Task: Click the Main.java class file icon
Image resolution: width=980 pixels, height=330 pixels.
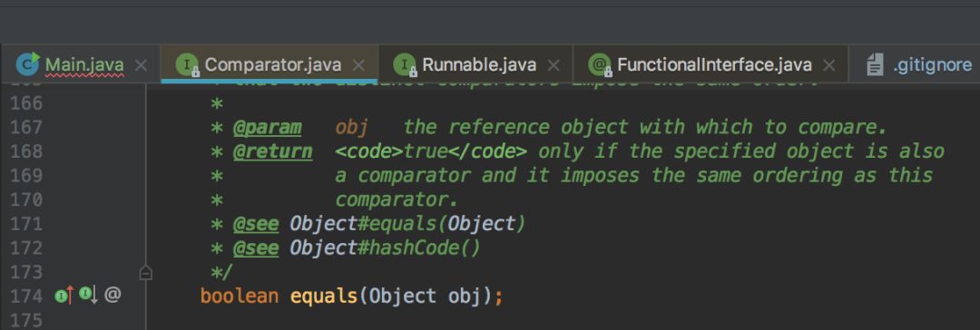Action: tap(27, 63)
